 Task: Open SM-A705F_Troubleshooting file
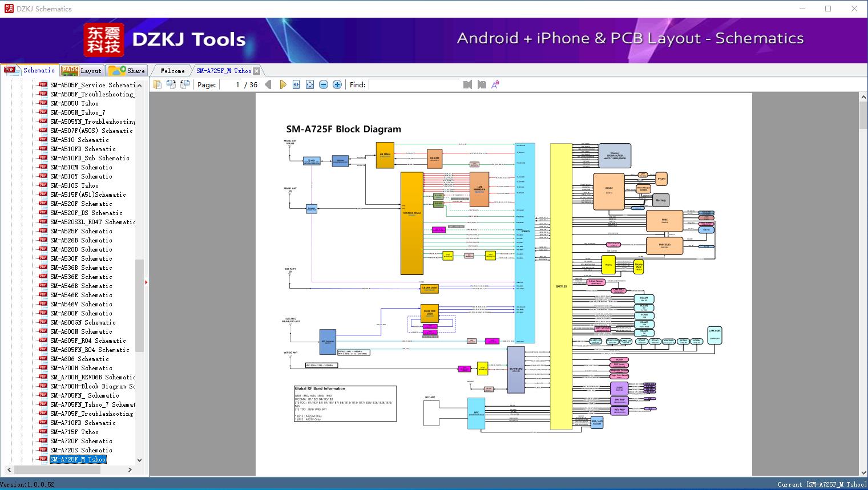(x=91, y=414)
